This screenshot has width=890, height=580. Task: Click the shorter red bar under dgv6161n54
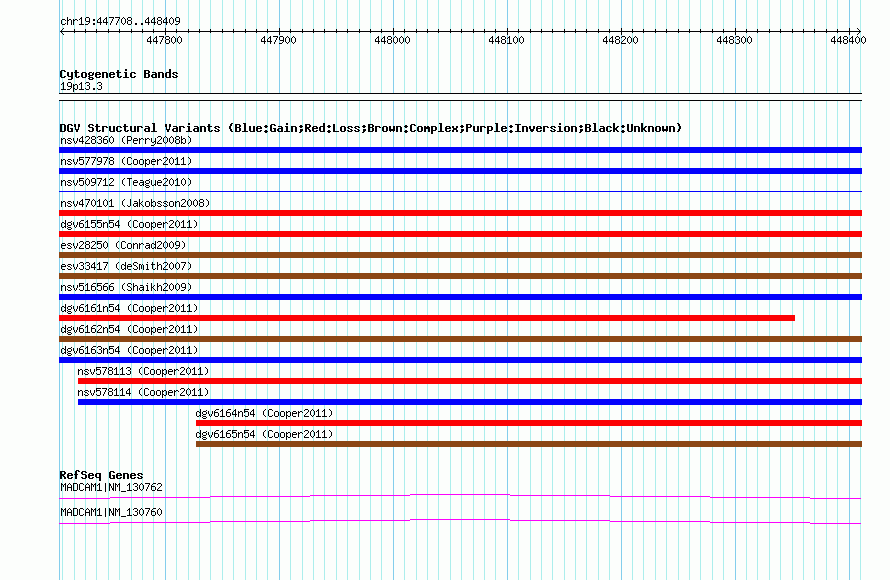[x=427, y=318]
